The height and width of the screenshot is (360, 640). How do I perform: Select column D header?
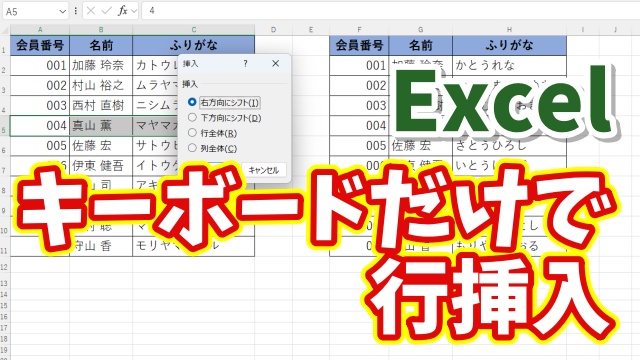(x=273, y=30)
